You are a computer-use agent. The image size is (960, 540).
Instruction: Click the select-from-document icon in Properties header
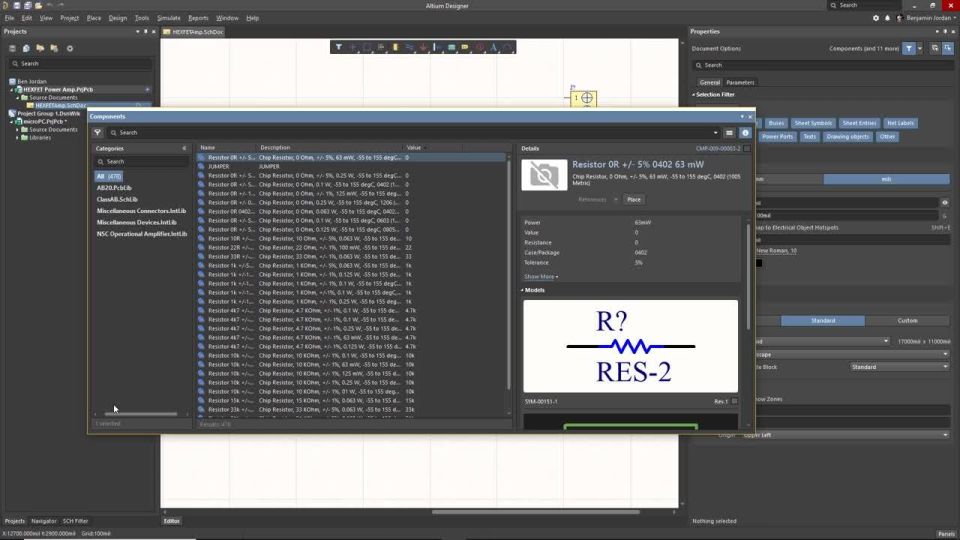pos(948,48)
